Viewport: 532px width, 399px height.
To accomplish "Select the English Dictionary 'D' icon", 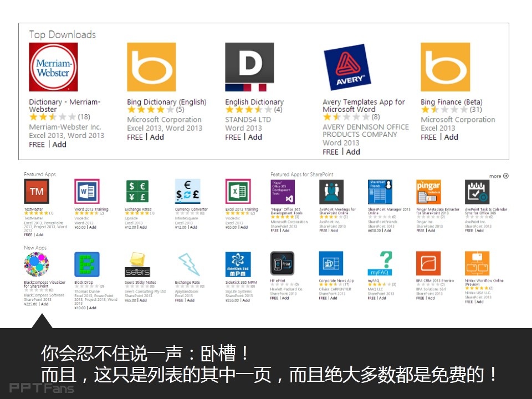I will coord(249,67).
